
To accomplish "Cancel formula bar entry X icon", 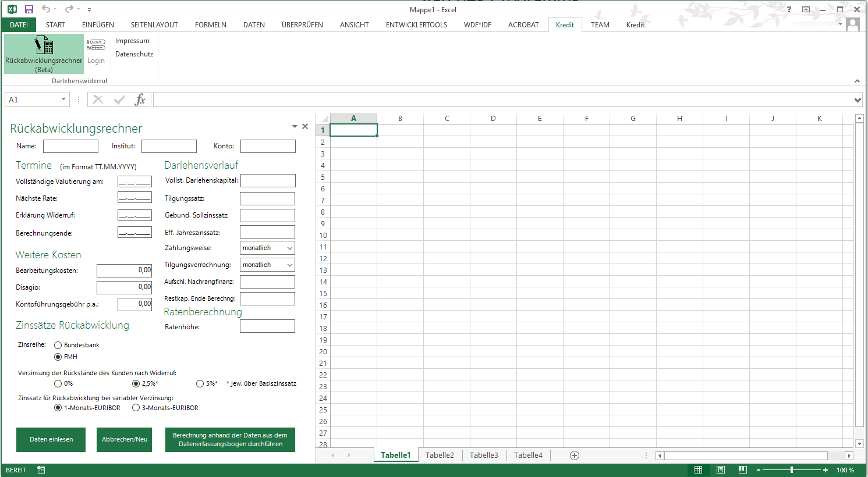I will (x=98, y=99).
